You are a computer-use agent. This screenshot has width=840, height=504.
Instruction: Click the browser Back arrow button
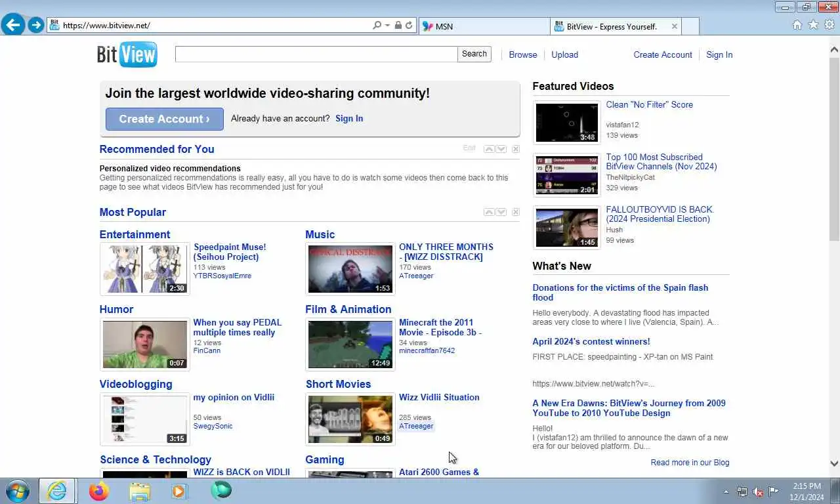click(x=13, y=26)
